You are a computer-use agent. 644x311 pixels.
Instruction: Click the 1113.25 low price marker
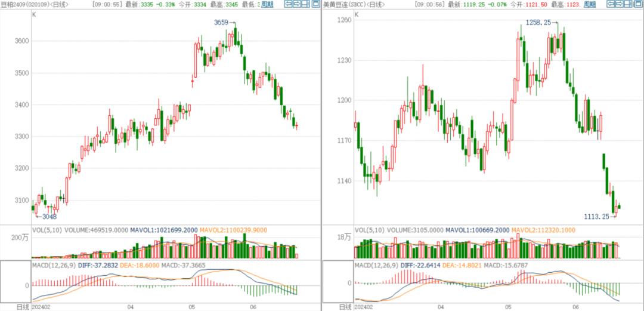[596, 216]
